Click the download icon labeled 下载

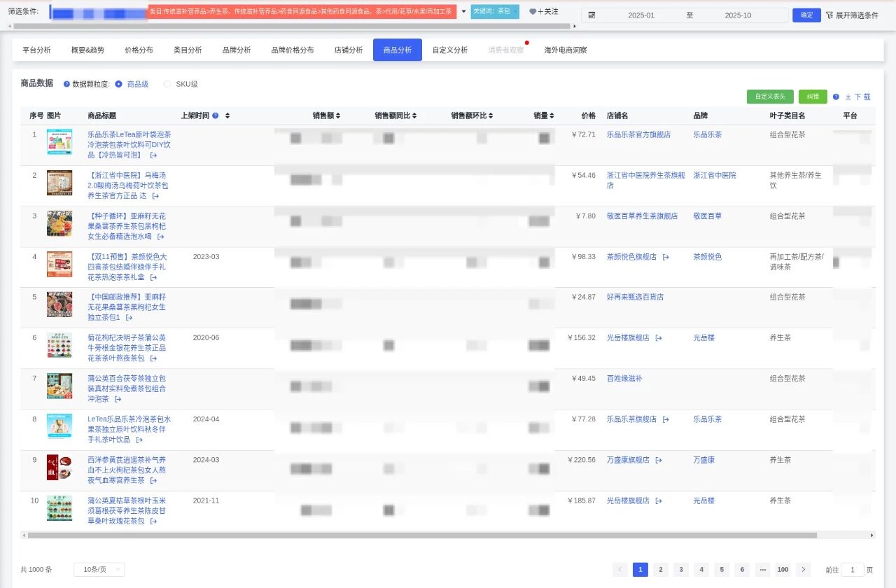[848, 97]
